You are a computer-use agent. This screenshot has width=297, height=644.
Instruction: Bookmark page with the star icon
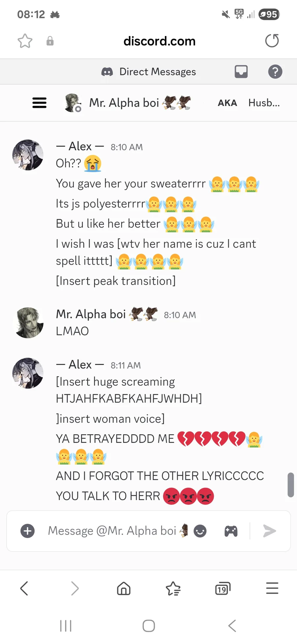[x=25, y=41]
